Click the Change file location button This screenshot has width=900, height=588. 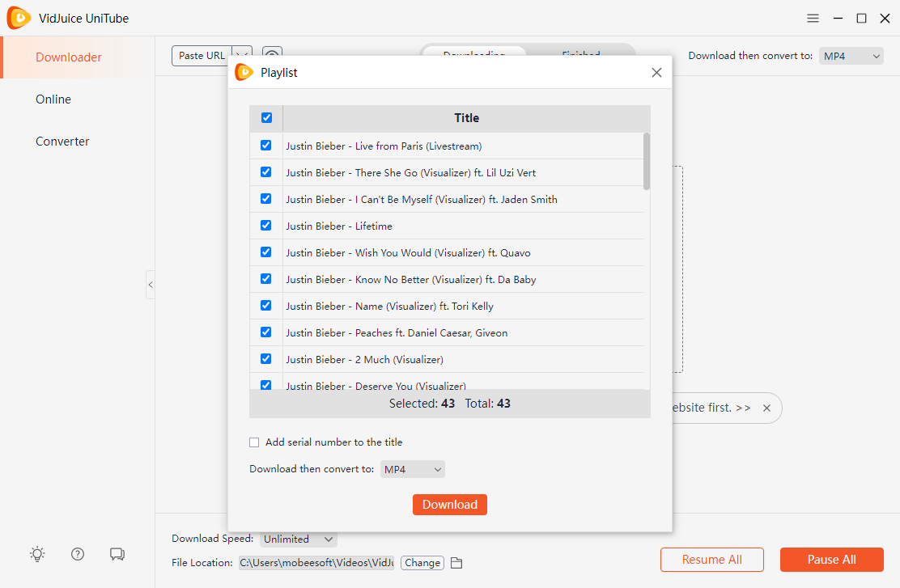click(422, 564)
